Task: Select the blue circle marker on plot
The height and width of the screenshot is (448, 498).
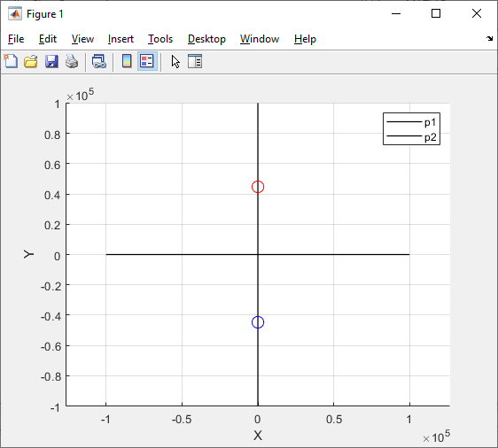Action: point(258,322)
